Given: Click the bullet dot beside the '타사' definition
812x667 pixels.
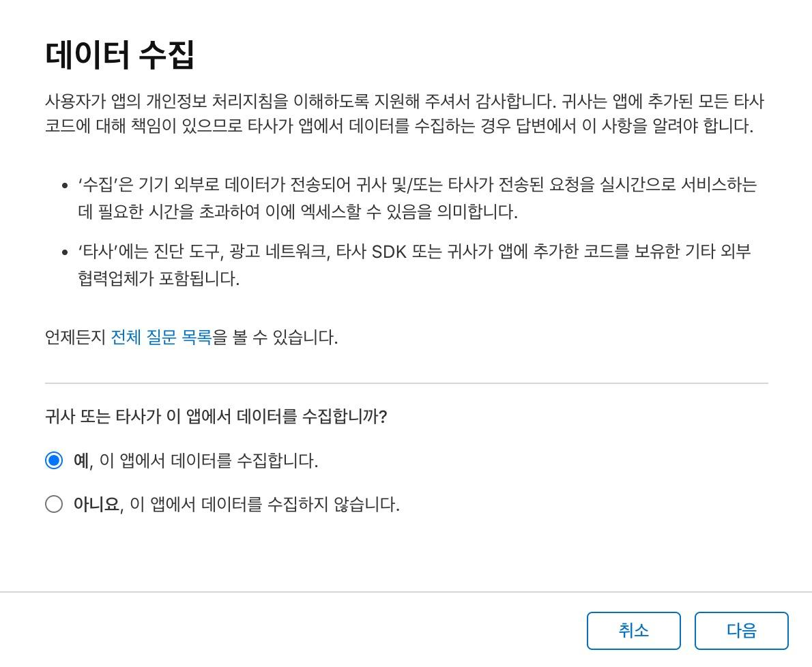Looking at the screenshot, I should tap(65, 252).
